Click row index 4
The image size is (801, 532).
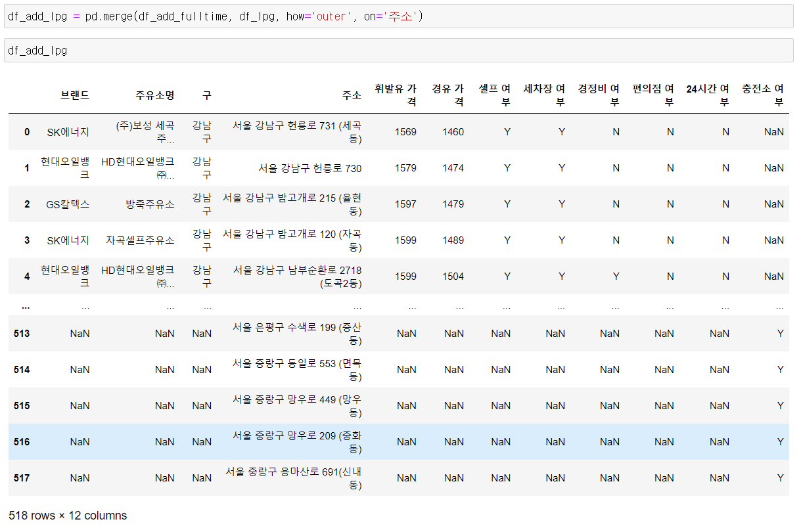click(x=27, y=277)
